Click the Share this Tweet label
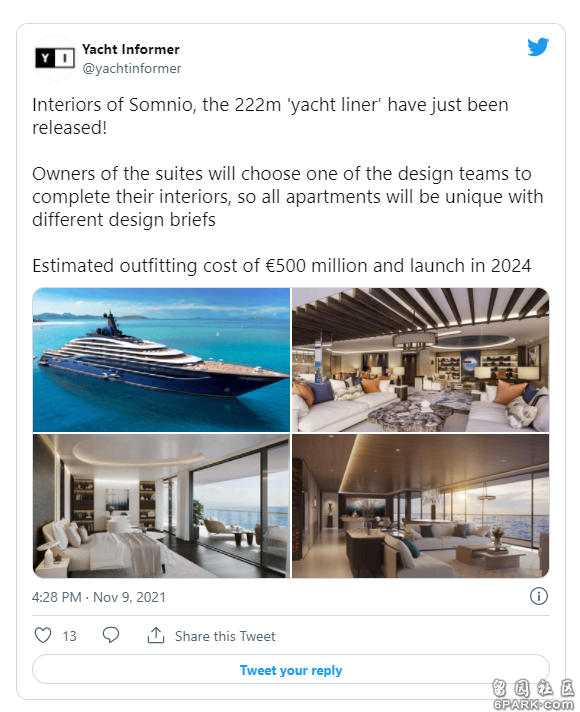 coord(225,636)
